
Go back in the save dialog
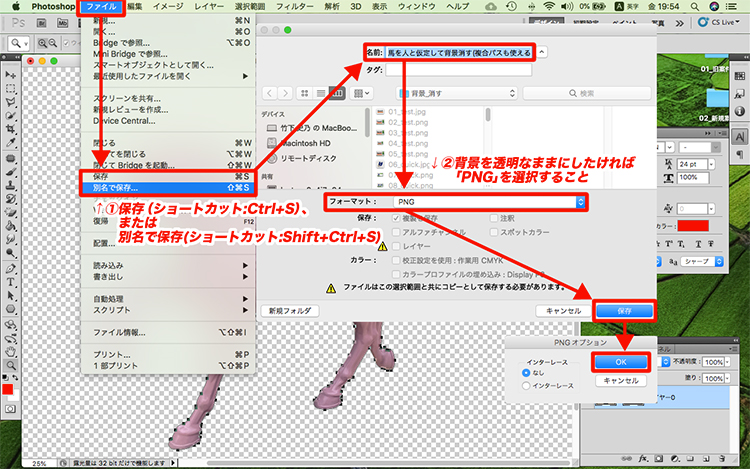(x=269, y=93)
